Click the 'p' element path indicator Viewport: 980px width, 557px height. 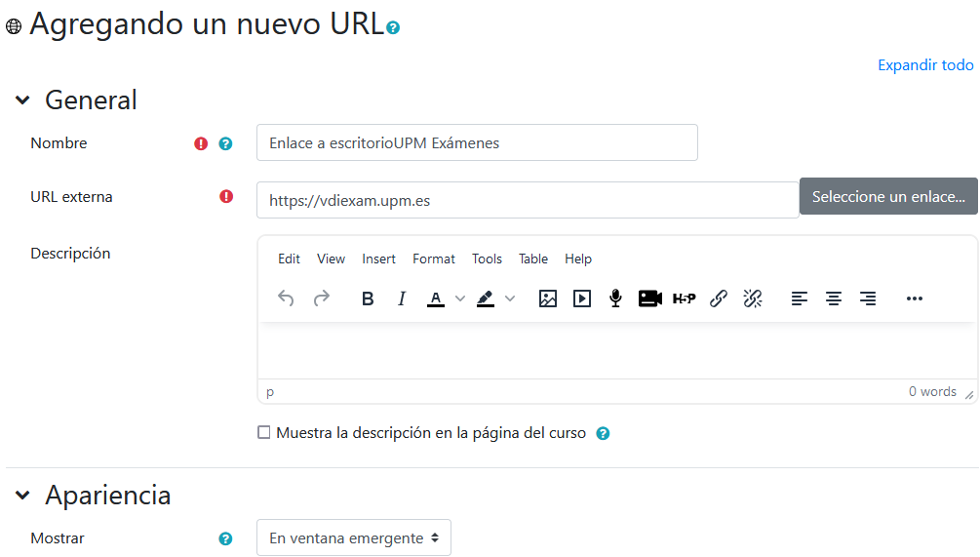(270, 392)
